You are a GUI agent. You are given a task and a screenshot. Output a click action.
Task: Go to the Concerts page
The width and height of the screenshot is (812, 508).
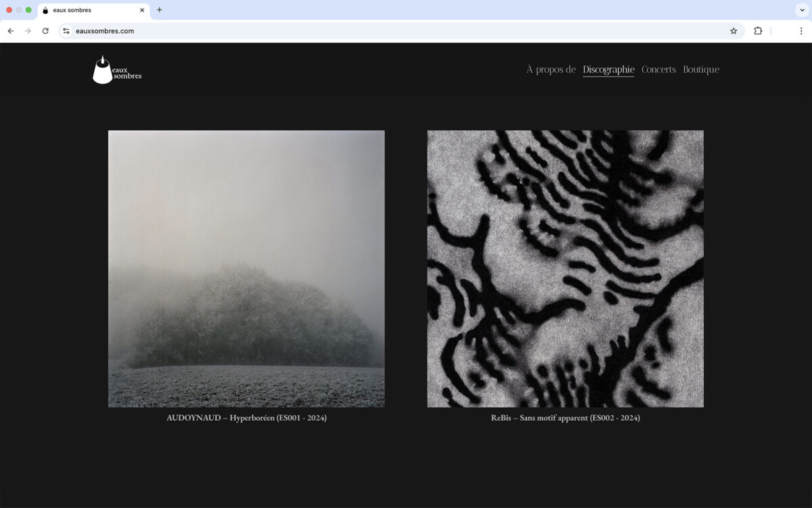click(x=658, y=69)
